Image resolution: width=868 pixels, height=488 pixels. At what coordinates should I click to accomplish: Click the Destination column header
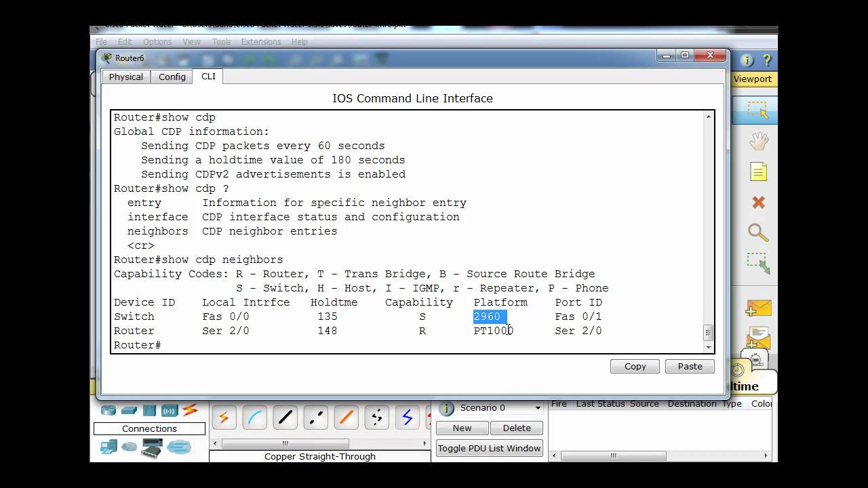tap(693, 403)
